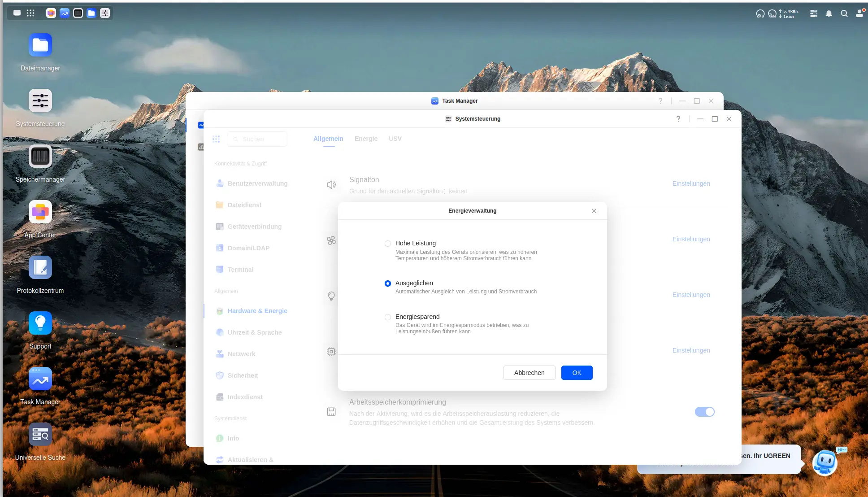Select the Hohe Leistung radio option

[388, 244]
